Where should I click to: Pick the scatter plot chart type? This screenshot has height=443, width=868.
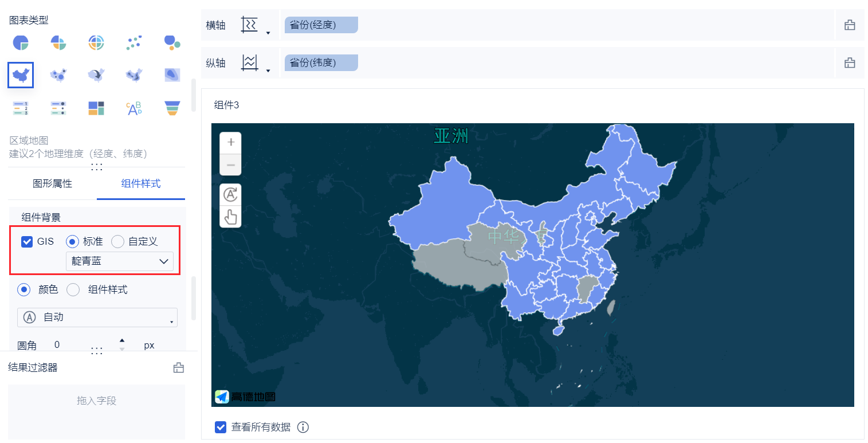(134, 42)
